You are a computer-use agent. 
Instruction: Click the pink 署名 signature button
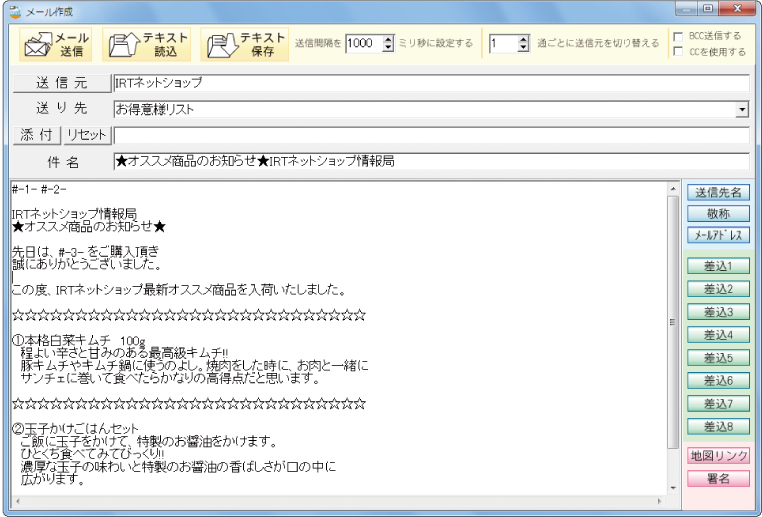click(x=718, y=479)
